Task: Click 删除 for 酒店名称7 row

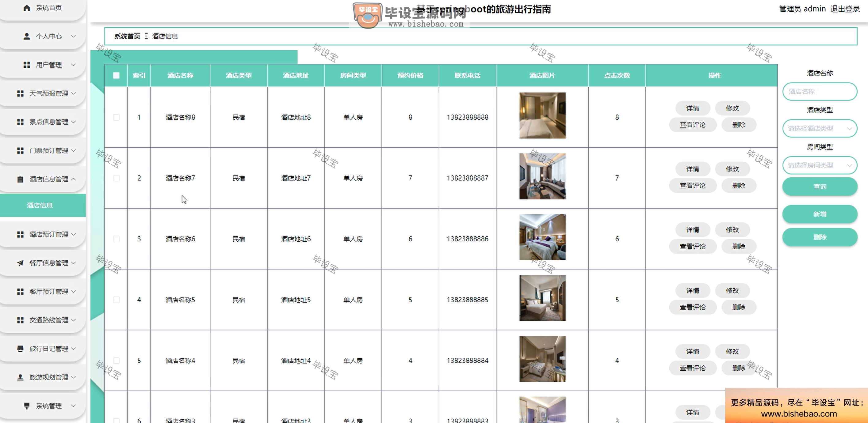Action: pos(739,186)
